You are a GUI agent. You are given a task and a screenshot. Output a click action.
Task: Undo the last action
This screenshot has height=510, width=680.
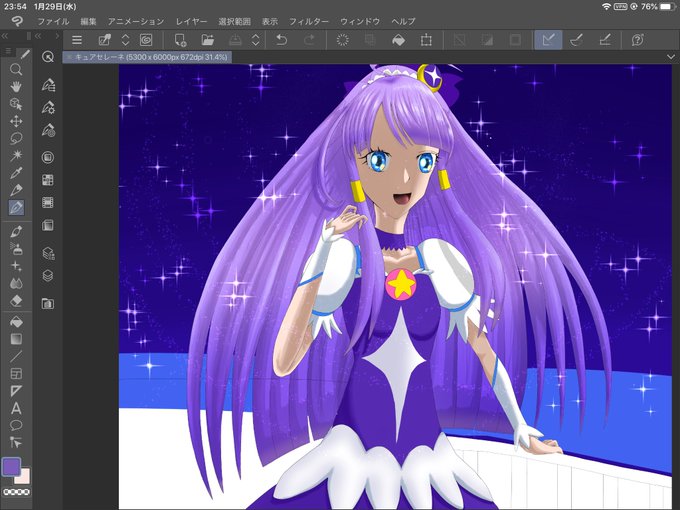click(x=281, y=40)
